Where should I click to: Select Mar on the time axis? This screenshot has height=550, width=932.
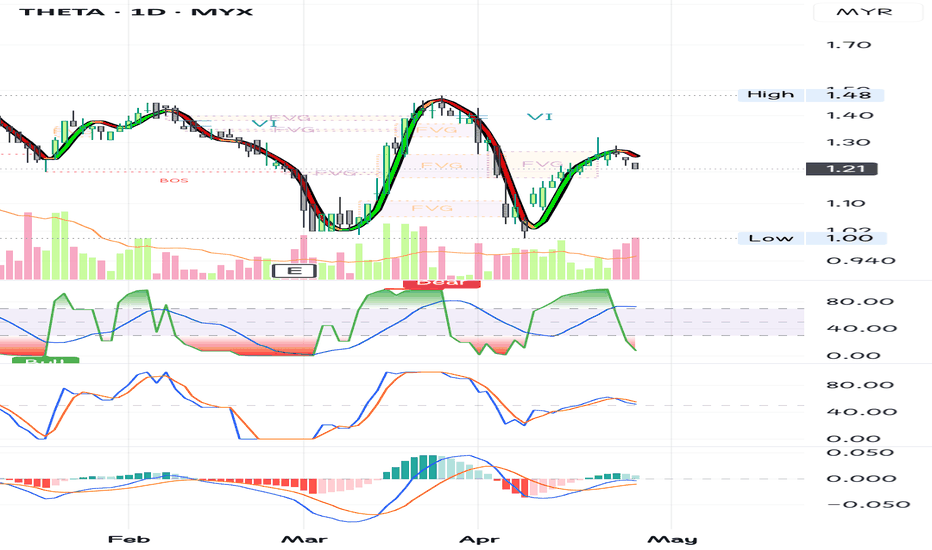pyautogui.click(x=304, y=539)
